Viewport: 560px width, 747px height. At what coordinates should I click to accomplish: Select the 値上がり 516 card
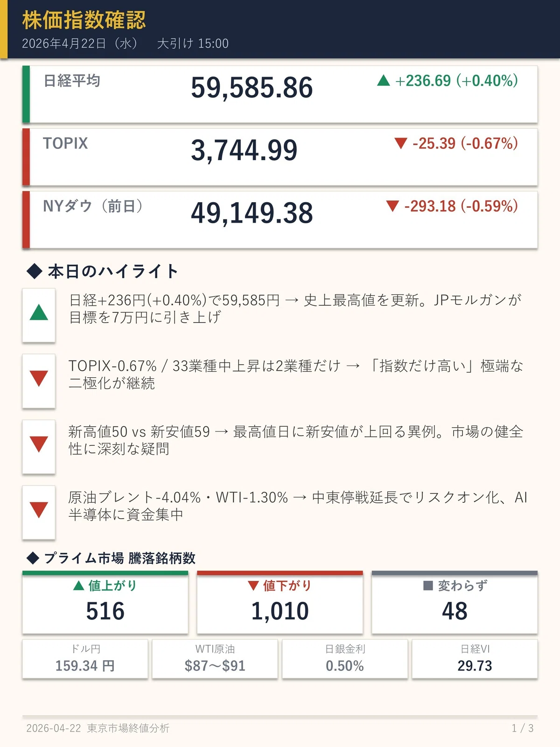pyautogui.click(x=105, y=602)
